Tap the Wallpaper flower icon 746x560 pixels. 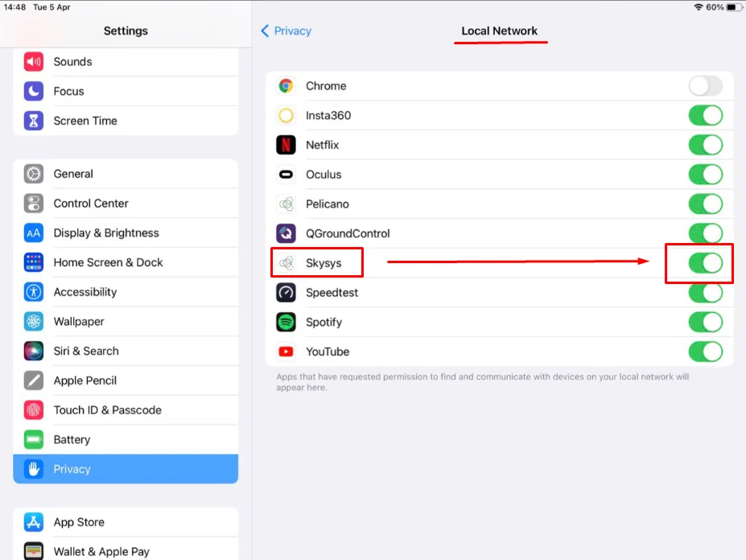click(33, 322)
